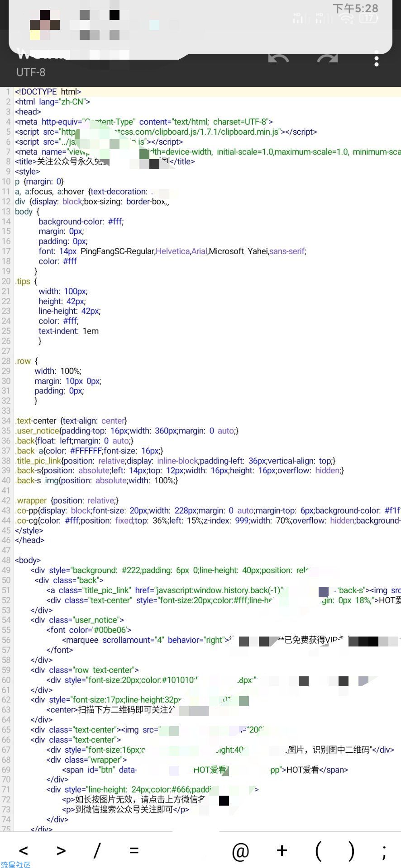The image size is (401, 868).
Task: Click the '<div class="back">' line
Action: click(69, 580)
